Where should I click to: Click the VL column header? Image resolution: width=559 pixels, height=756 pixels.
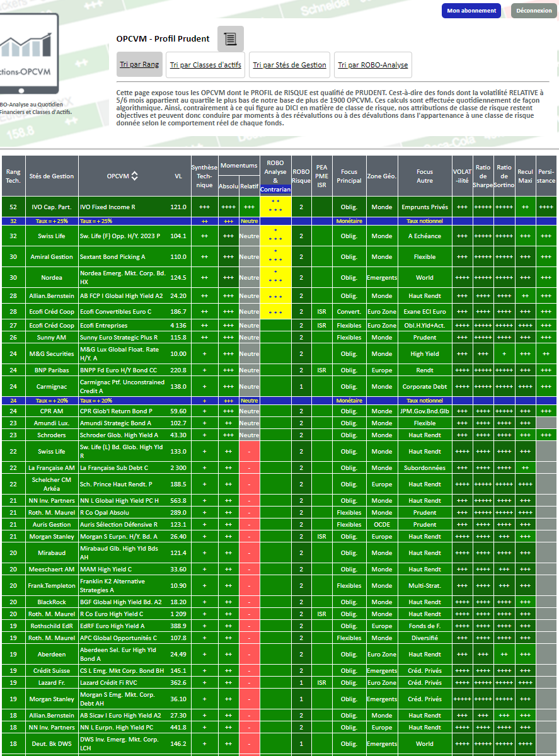[x=178, y=176]
